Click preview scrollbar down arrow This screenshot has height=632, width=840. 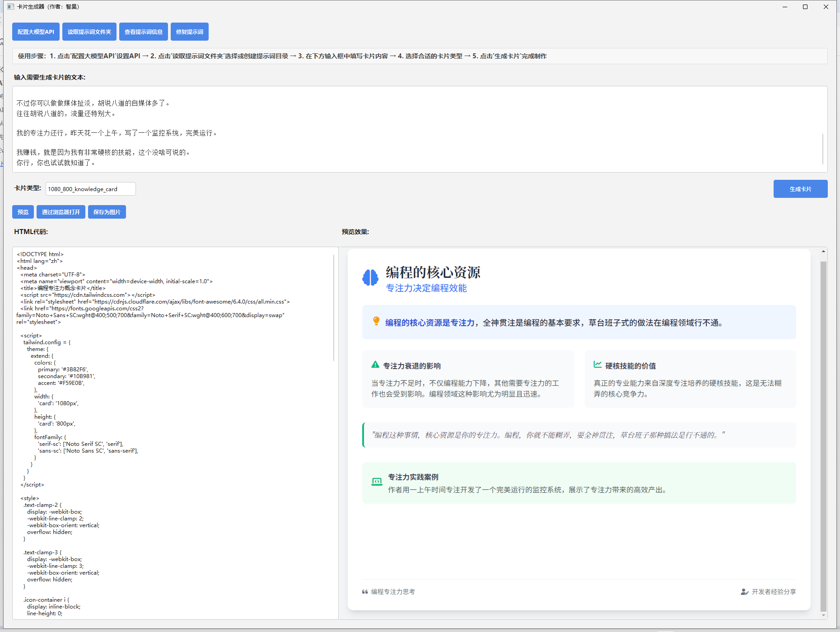pyautogui.click(x=823, y=615)
